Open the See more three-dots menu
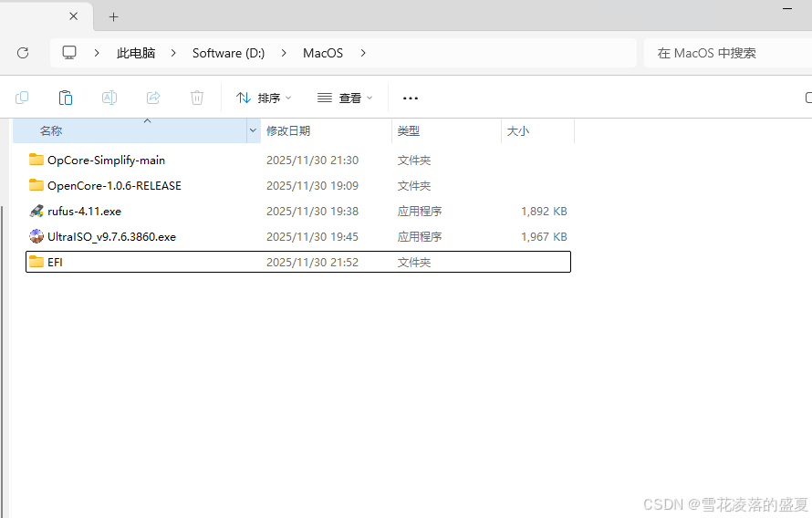This screenshot has width=812, height=518. tap(411, 98)
